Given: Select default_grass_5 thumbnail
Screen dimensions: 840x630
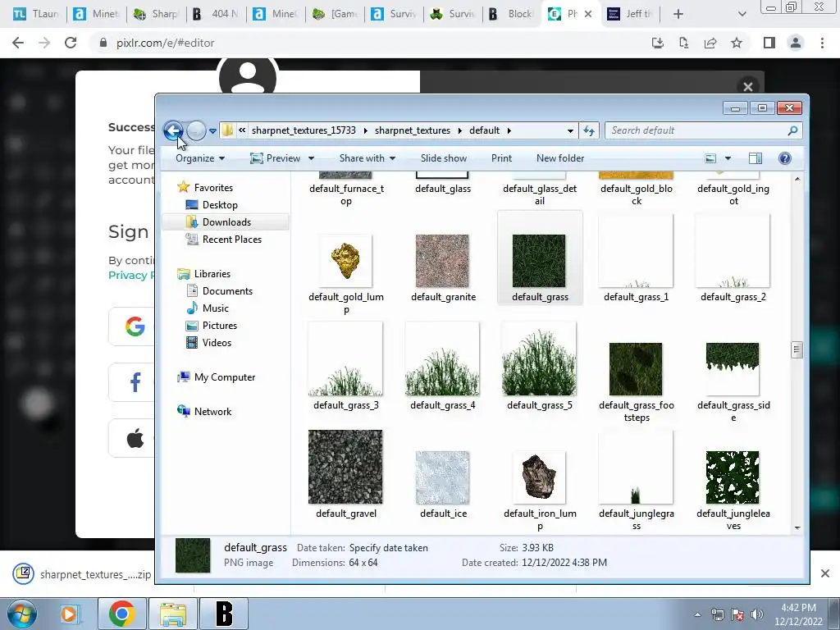Looking at the screenshot, I should coord(539,359).
